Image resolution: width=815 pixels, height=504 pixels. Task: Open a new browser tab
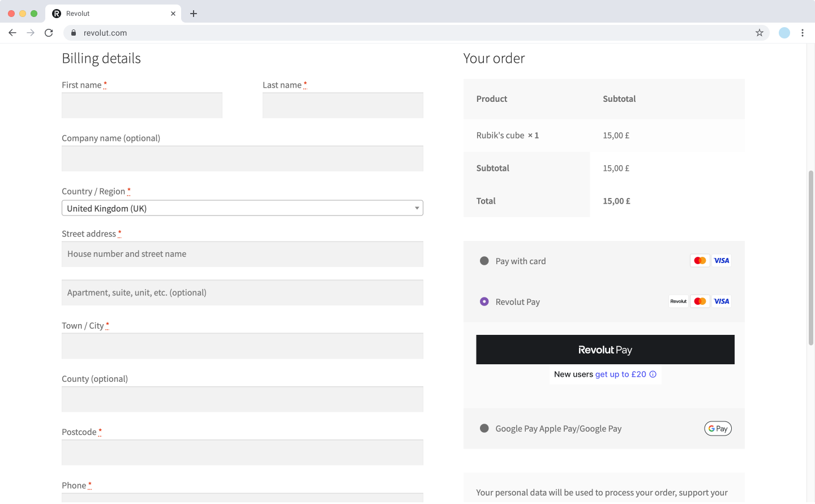[194, 14]
